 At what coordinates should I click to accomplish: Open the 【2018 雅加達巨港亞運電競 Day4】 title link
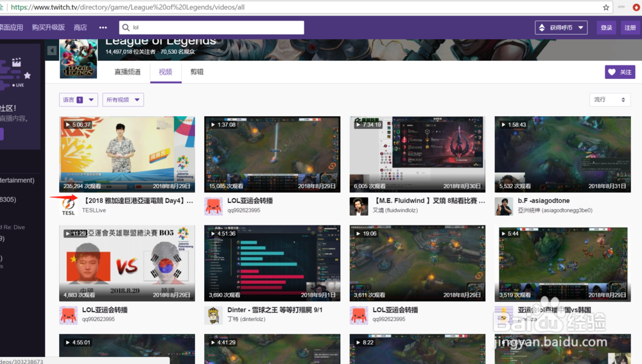point(138,201)
